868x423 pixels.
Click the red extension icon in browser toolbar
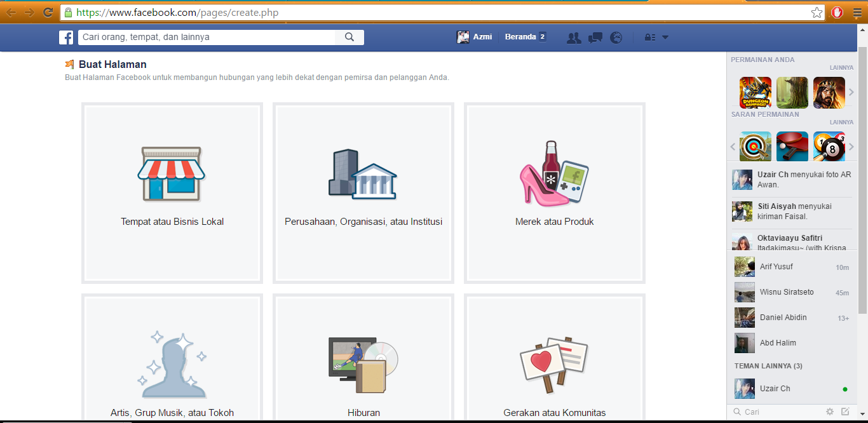pos(837,12)
